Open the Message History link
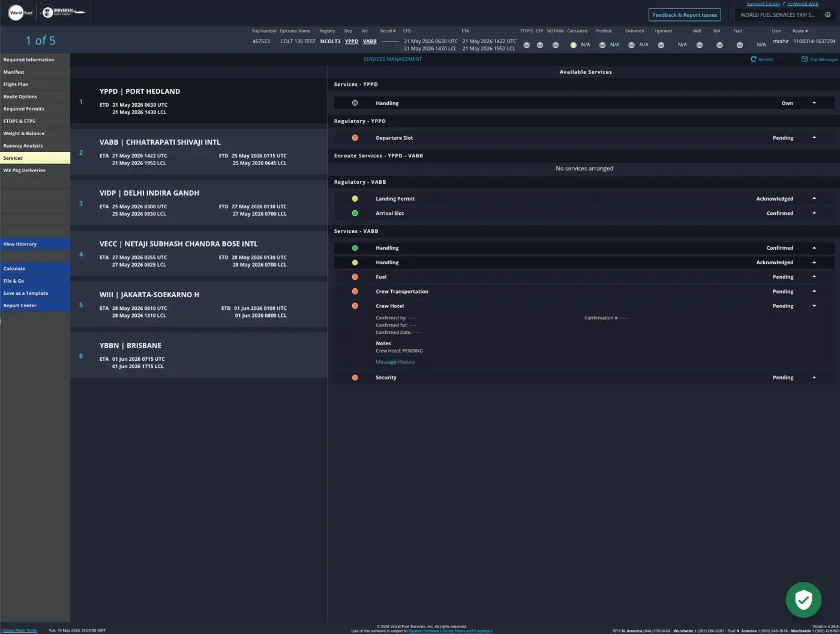840x634 pixels. click(x=395, y=362)
